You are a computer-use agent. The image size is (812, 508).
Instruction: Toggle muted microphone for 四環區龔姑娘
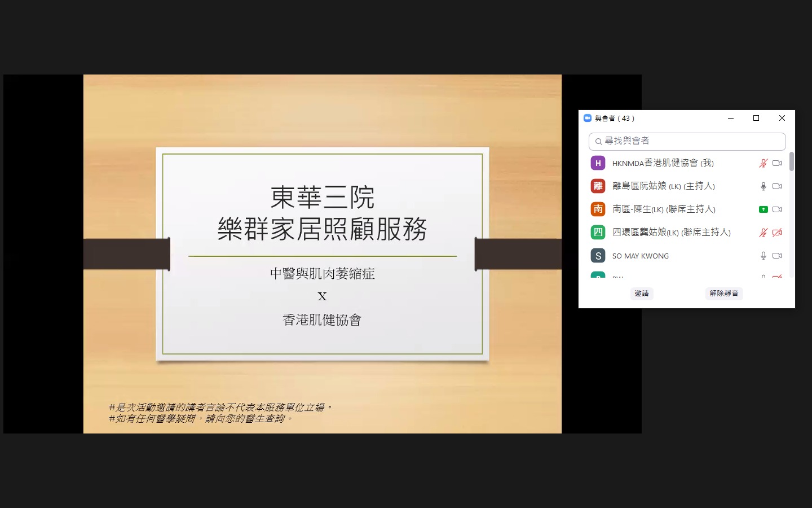pos(763,233)
